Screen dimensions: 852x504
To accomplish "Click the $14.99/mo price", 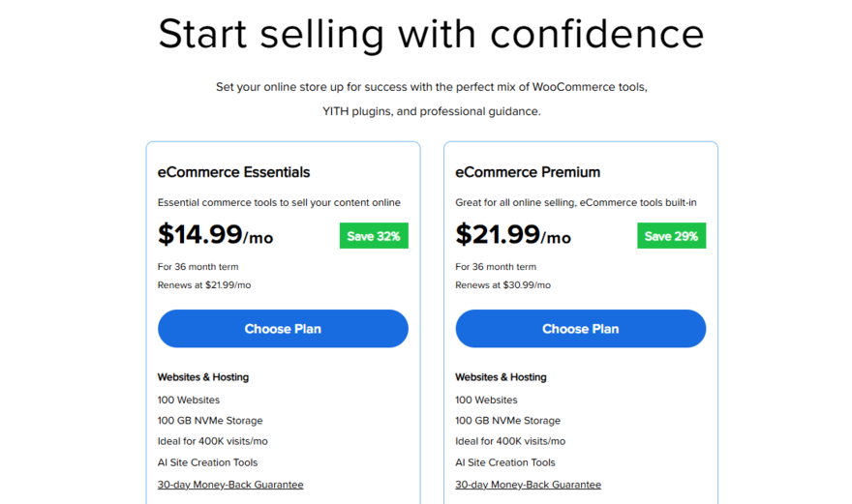I will click(215, 235).
